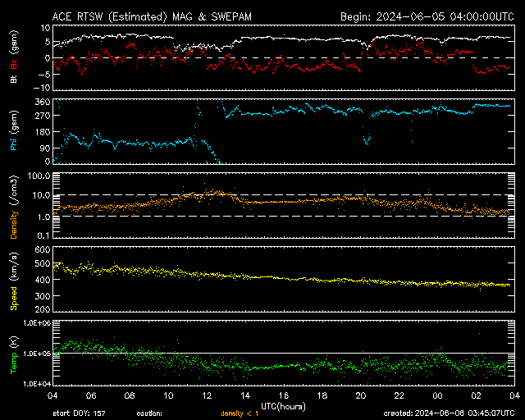Click the "Begin: 2024-06-05 04:00:00UTC" header text
Image resolution: width=525 pixels, height=420 pixels.
click(427, 16)
